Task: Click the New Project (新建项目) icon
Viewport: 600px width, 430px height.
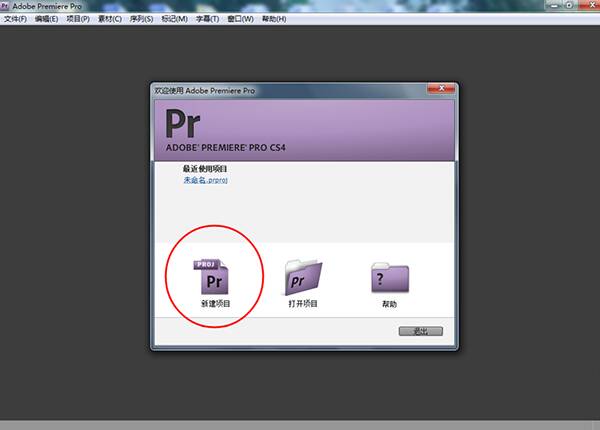Action: click(211, 277)
